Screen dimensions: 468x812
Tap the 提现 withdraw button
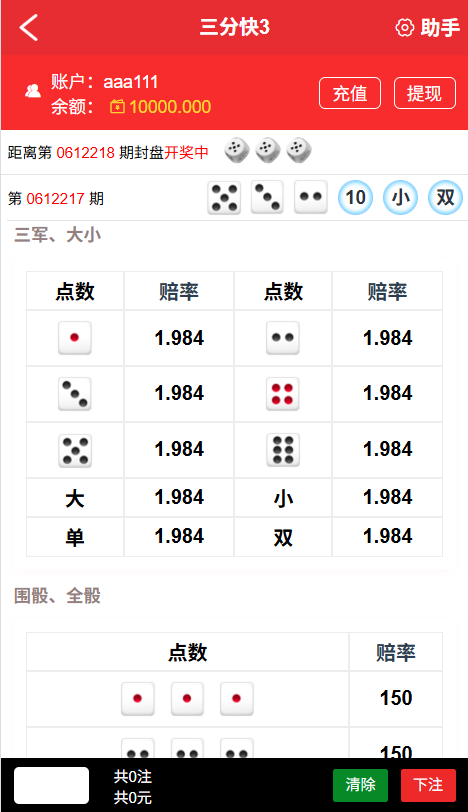coord(425,93)
